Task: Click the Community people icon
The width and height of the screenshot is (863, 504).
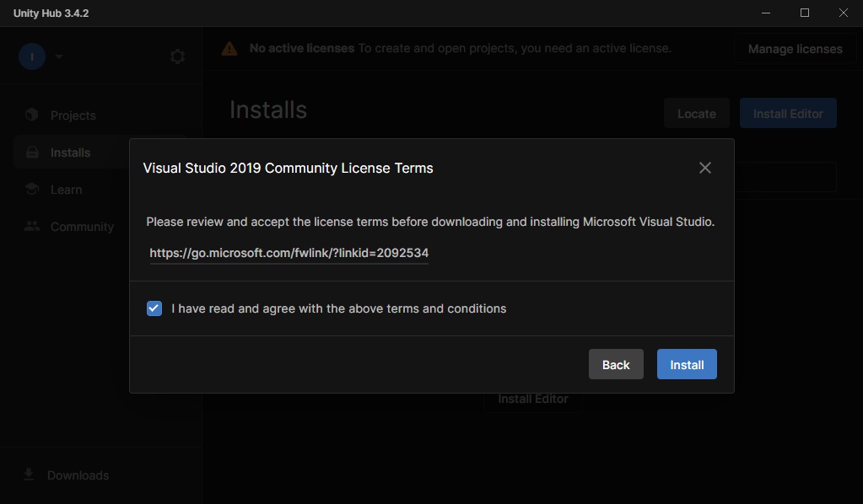Action: click(32, 226)
